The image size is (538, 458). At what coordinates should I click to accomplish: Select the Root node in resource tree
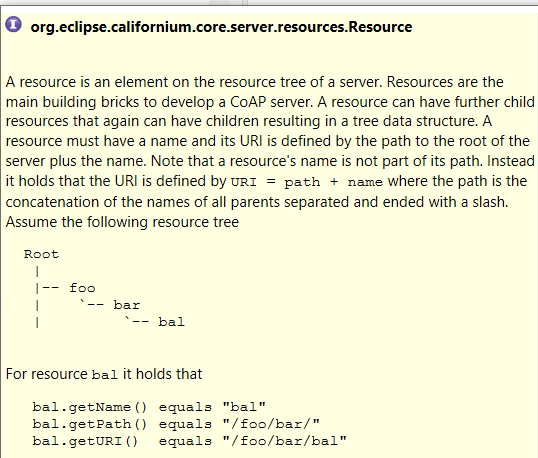pyautogui.click(x=41, y=254)
